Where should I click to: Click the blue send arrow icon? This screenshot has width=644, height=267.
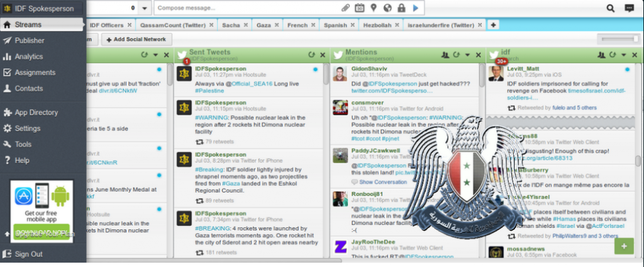(416, 8)
